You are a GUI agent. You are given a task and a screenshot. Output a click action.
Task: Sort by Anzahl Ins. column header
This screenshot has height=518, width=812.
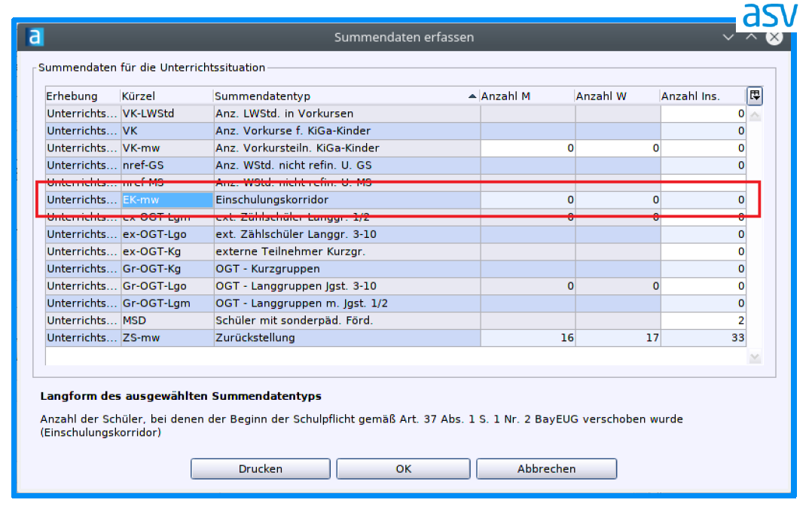[704, 96]
